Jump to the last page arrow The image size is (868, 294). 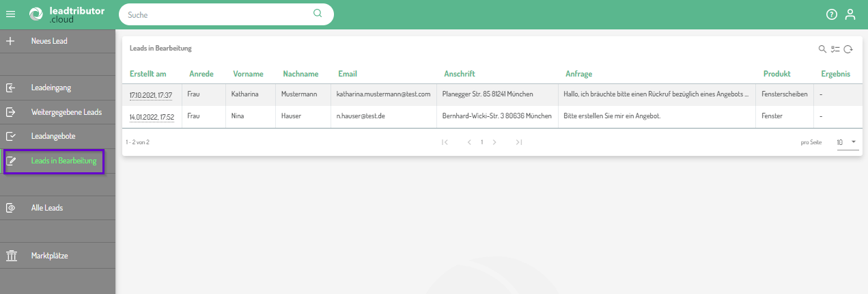pos(519,142)
